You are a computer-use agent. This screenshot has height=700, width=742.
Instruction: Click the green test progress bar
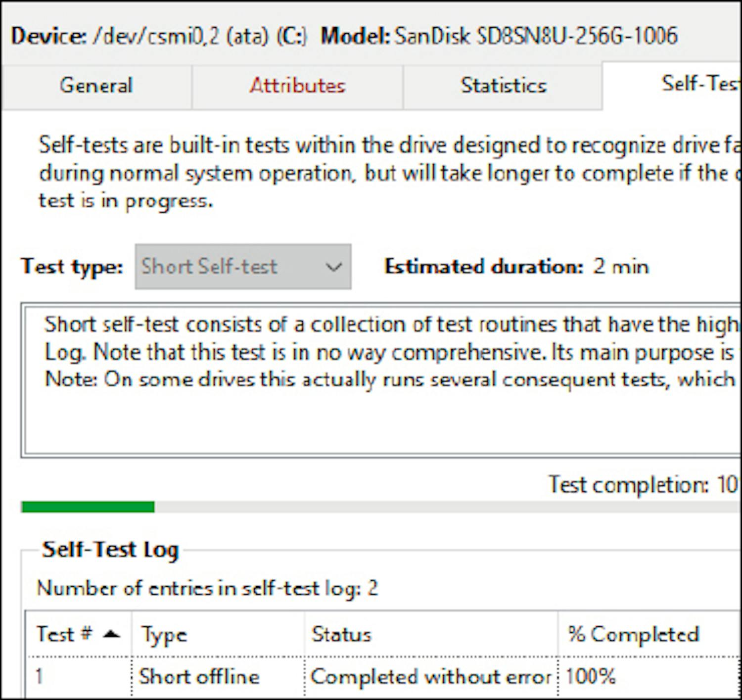88,507
